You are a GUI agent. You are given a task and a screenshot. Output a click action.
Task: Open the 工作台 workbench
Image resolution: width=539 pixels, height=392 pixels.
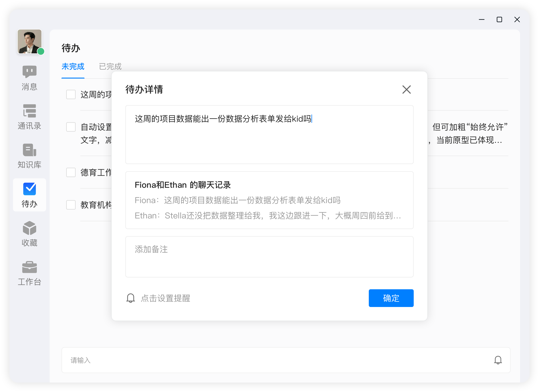point(29,273)
